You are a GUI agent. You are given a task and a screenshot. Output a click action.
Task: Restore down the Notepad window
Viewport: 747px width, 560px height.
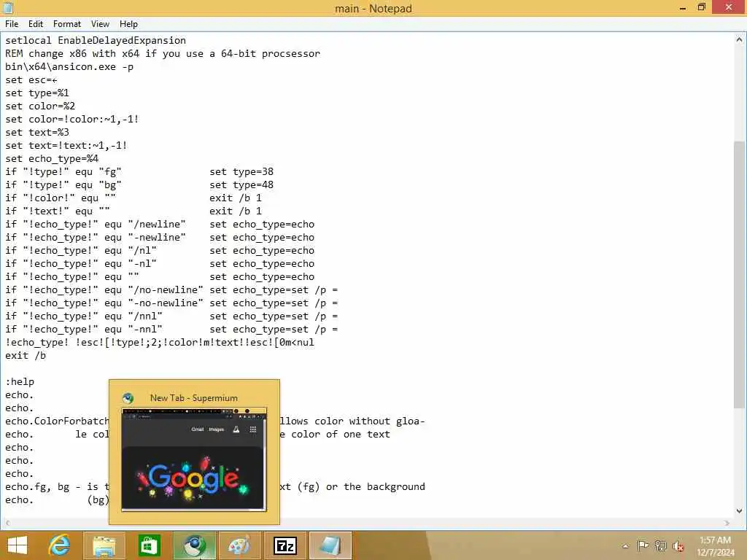click(x=701, y=7)
